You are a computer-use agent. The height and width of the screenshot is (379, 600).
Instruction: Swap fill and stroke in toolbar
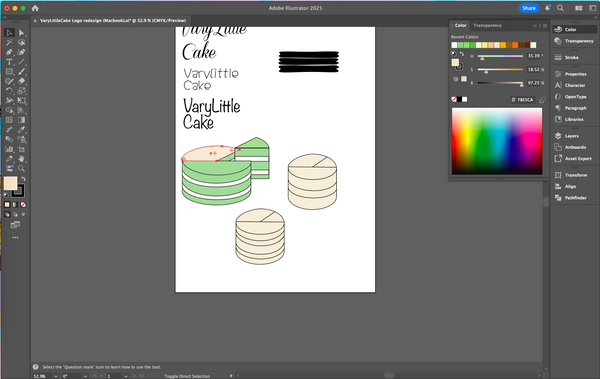pos(23,179)
